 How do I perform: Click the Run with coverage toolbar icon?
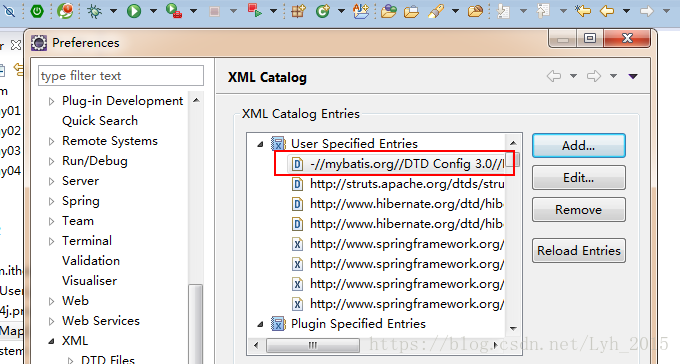click(174, 10)
